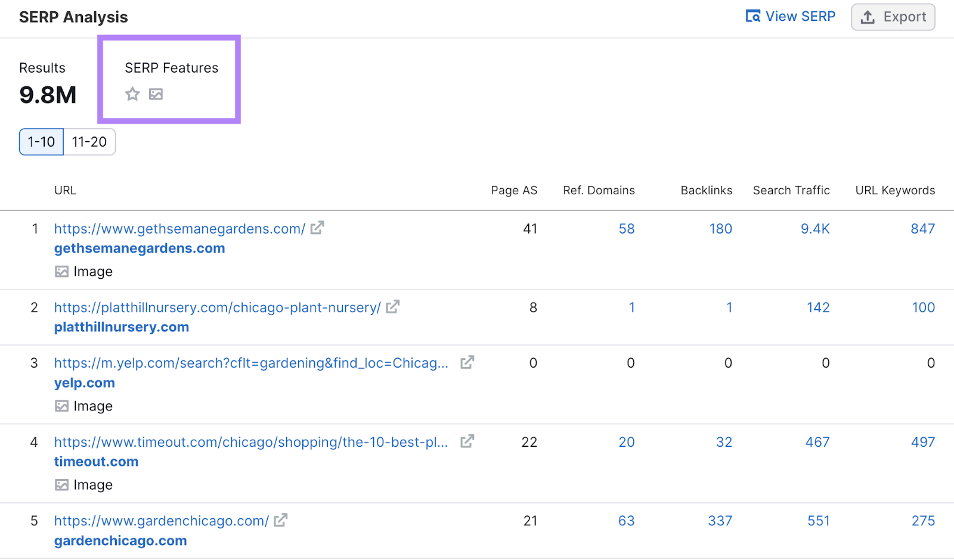Click the Export button
The image size is (954, 560).
893,17
